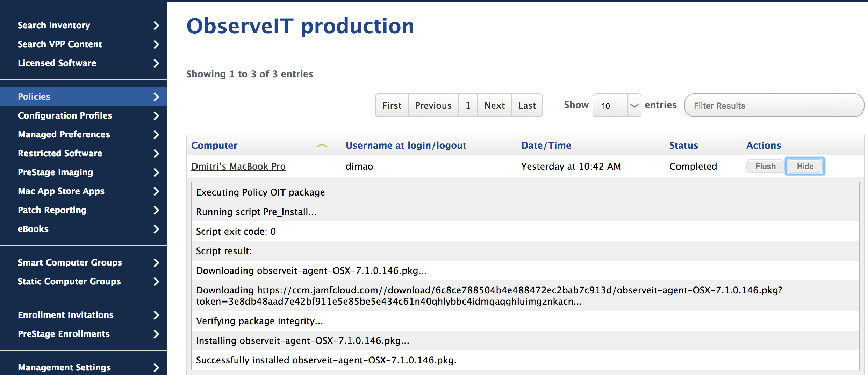Screen dimensions: 868x375
Task: Sort table by Status column header
Action: [683, 146]
